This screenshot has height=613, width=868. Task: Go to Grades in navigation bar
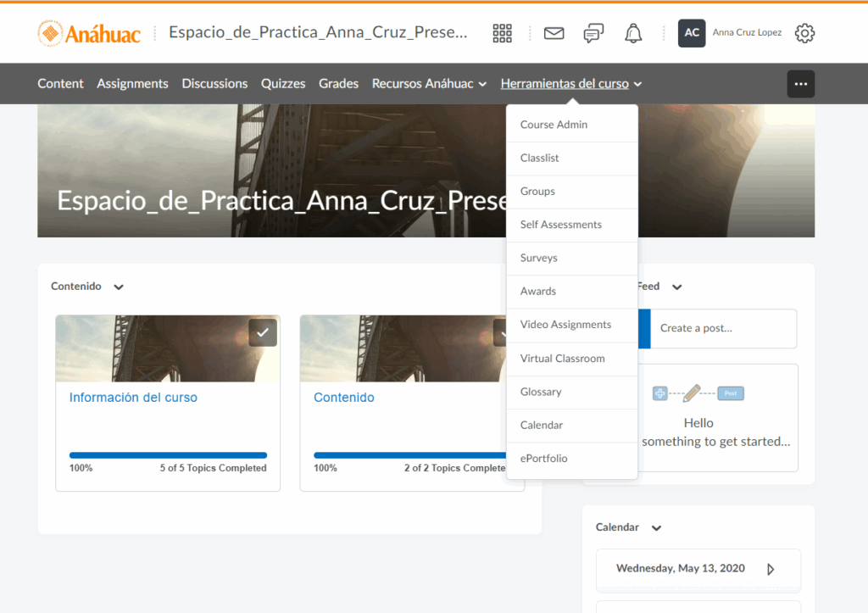338,84
